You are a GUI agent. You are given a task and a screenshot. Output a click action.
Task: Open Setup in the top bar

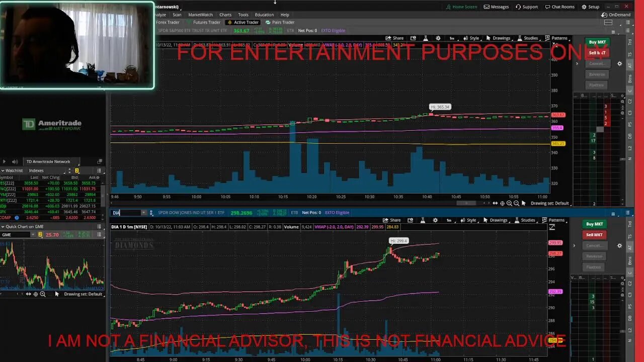coord(591,7)
